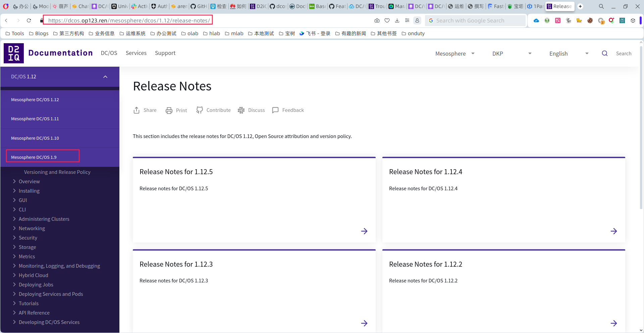Go back with browser back arrow
Image resolution: width=644 pixels, height=333 pixels.
[x=6, y=20]
